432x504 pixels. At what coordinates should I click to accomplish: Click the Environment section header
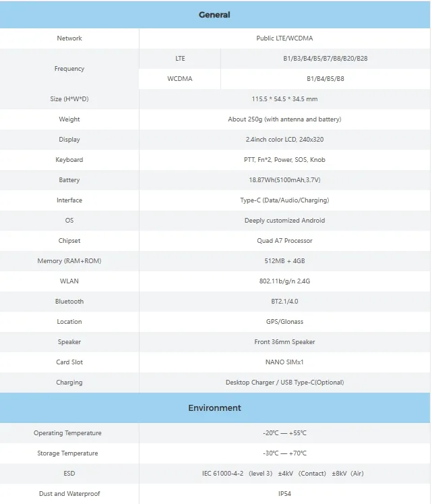point(214,408)
